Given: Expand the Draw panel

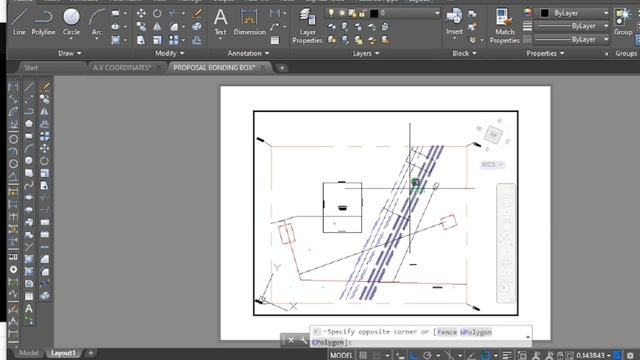Looking at the screenshot, I should [70, 53].
